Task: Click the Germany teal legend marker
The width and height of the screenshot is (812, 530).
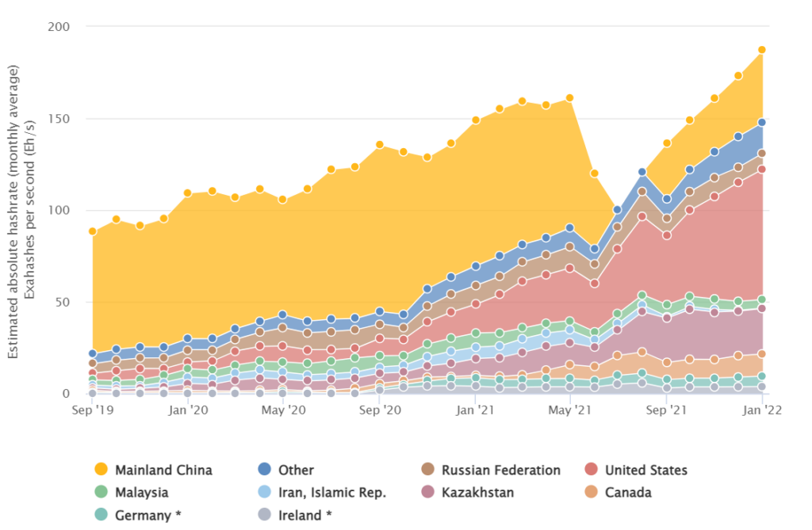Action: (101, 514)
